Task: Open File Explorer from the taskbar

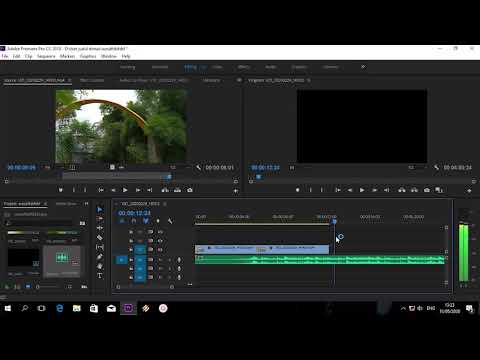Action: [77, 308]
